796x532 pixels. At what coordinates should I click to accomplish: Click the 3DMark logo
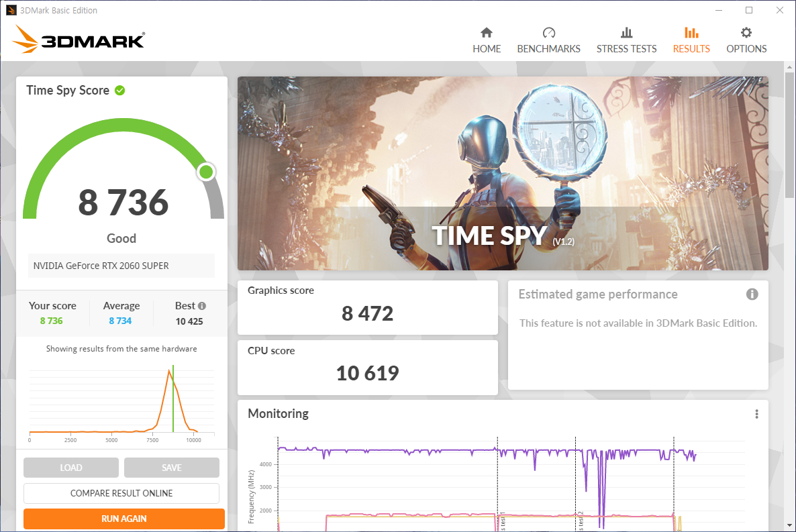coord(79,39)
